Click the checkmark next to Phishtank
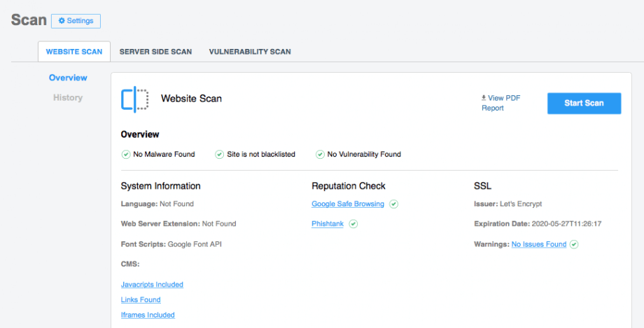 [x=353, y=224]
